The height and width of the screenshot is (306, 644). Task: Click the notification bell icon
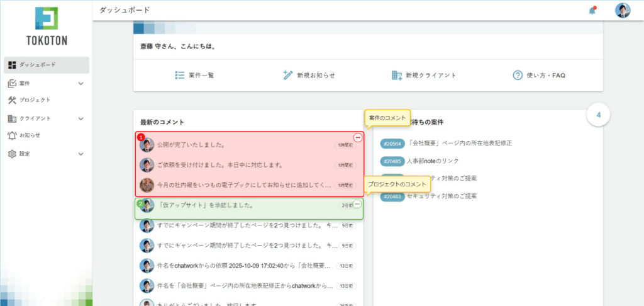(592, 11)
